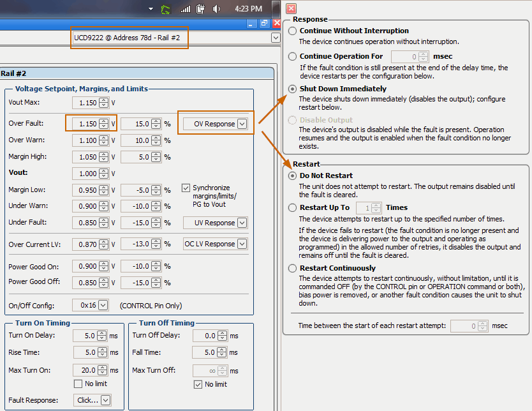Click the Over Current LV voltage stepper

tap(104, 244)
